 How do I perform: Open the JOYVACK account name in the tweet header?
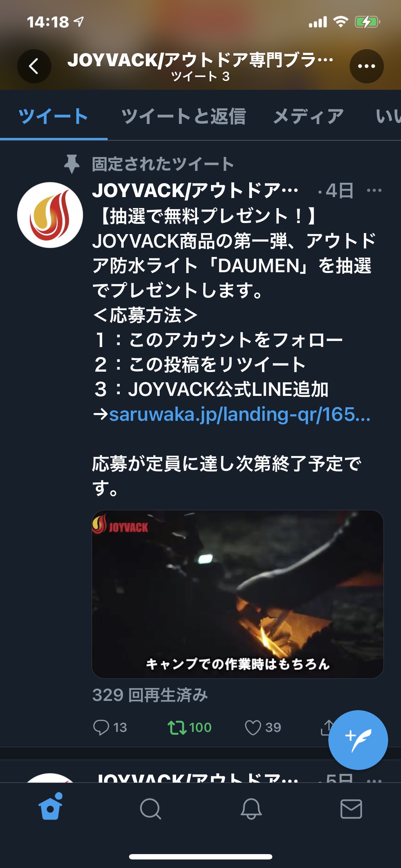[195, 190]
